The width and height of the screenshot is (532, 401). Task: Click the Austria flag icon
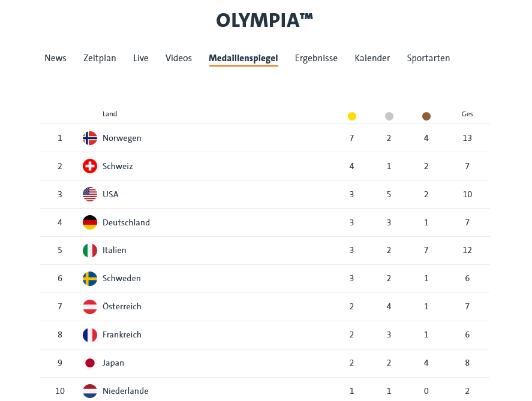click(90, 306)
